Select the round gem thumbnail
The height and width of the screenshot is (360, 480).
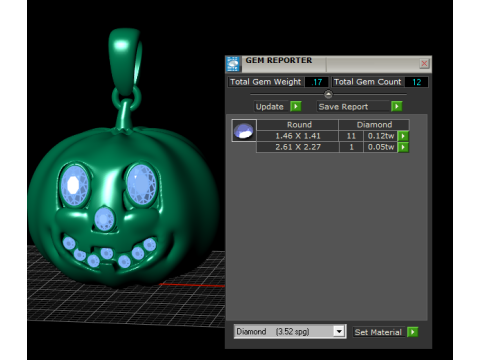click(244, 131)
